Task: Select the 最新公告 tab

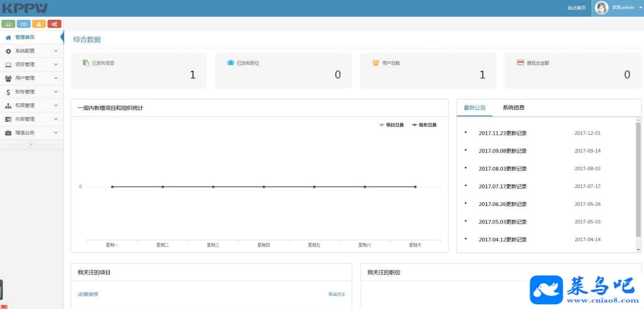Action: click(x=475, y=108)
